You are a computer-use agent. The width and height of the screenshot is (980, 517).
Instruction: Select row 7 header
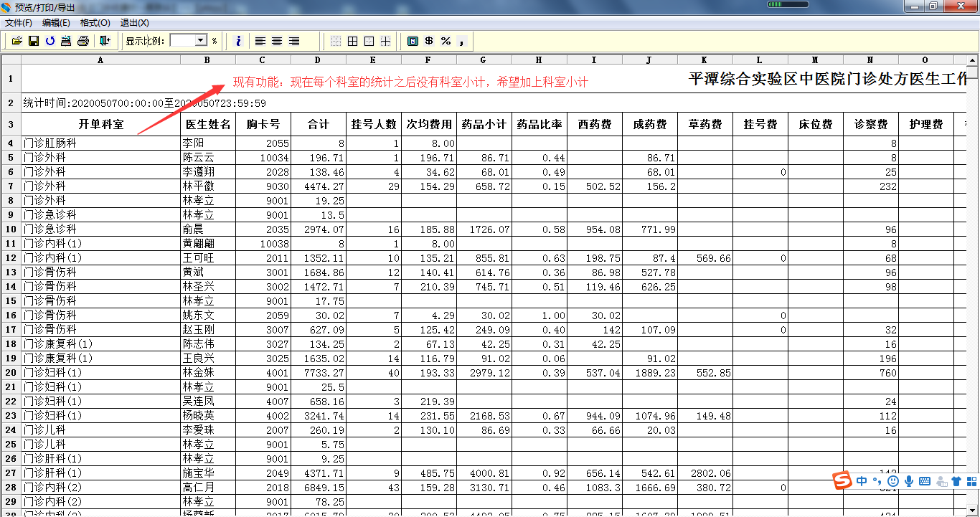[11, 186]
